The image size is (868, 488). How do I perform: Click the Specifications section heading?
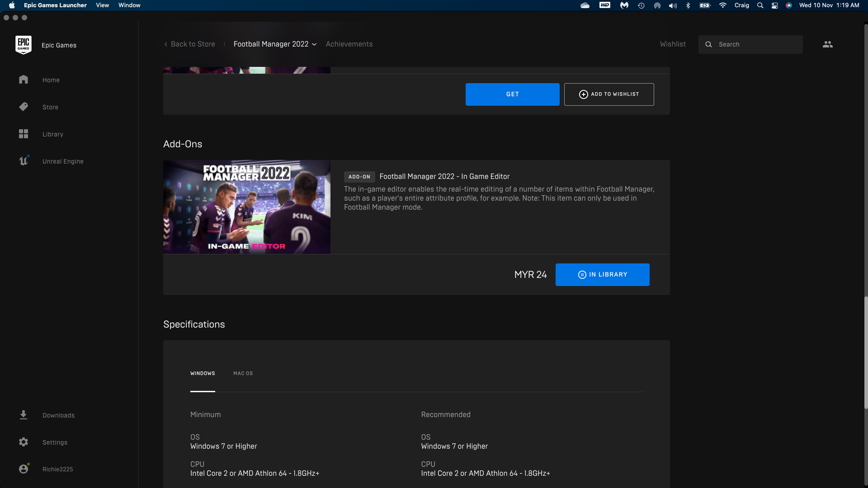(194, 324)
